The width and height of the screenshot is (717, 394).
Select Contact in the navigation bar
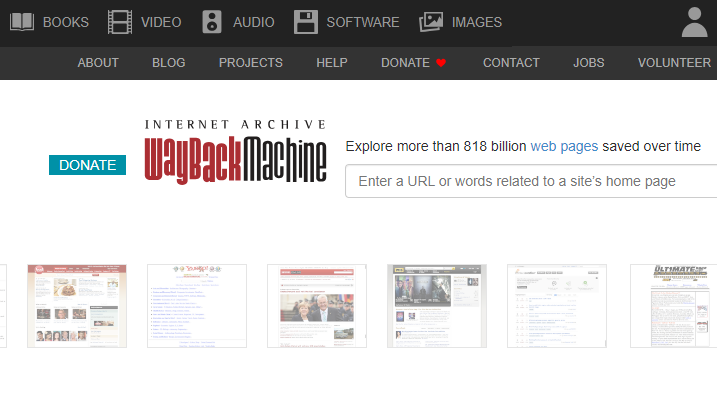point(511,63)
